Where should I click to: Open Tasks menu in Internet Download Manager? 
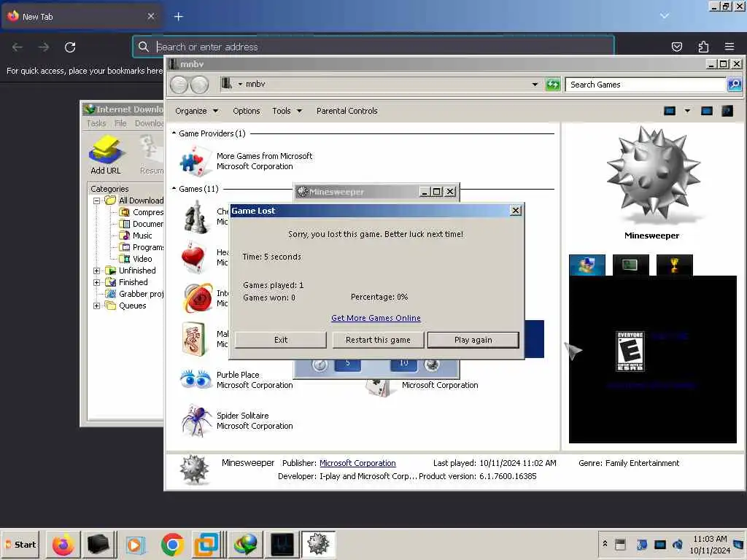point(96,123)
